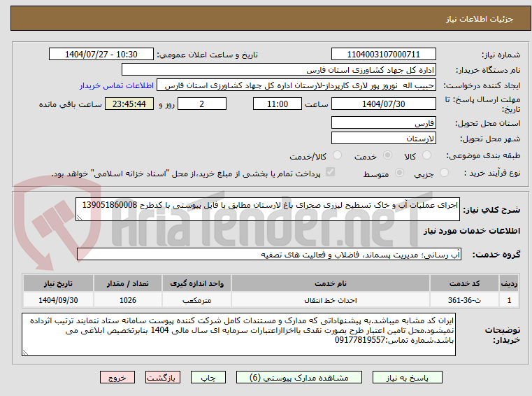
Task: Click the deadline date field 1404/07/30
Action: (383, 104)
